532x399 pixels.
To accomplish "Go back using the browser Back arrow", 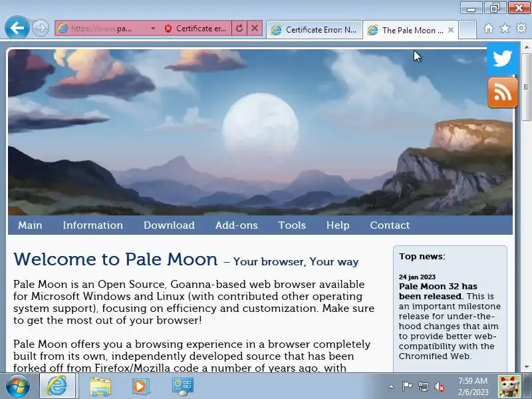I will (17, 27).
